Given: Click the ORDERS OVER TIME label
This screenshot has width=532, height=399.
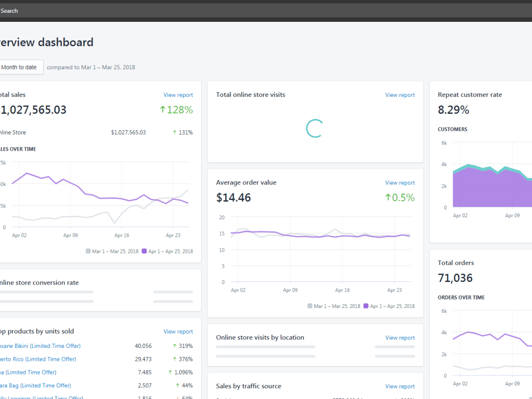Looking at the screenshot, I should point(461,297).
